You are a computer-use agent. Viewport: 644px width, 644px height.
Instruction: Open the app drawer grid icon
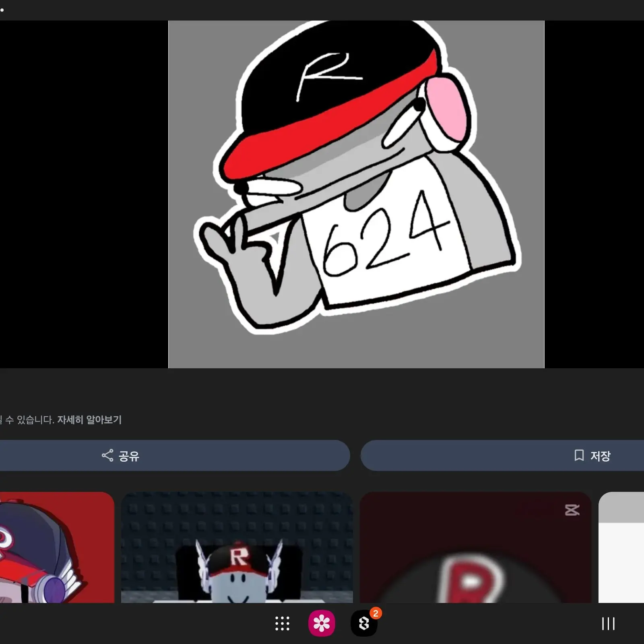pyautogui.click(x=282, y=623)
